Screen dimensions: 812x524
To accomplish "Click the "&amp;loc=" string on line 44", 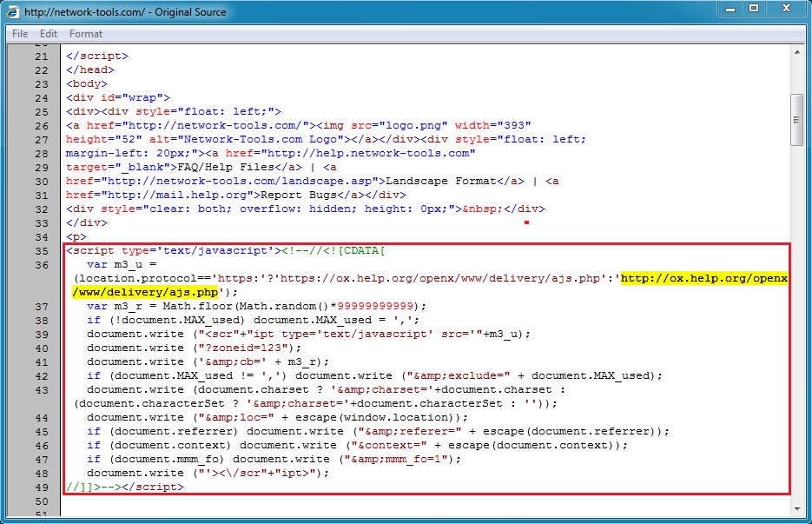I will [x=236, y=418].
